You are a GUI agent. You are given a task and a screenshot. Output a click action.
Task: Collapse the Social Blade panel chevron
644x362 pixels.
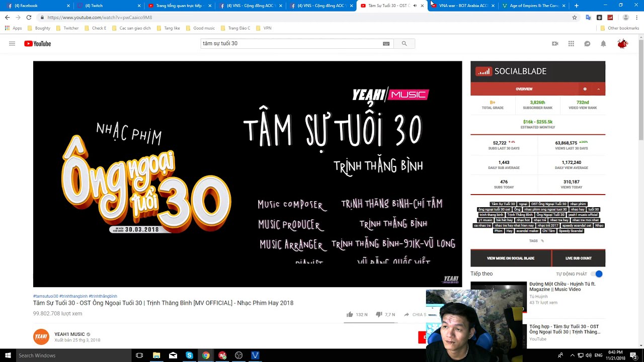[598, 89]
